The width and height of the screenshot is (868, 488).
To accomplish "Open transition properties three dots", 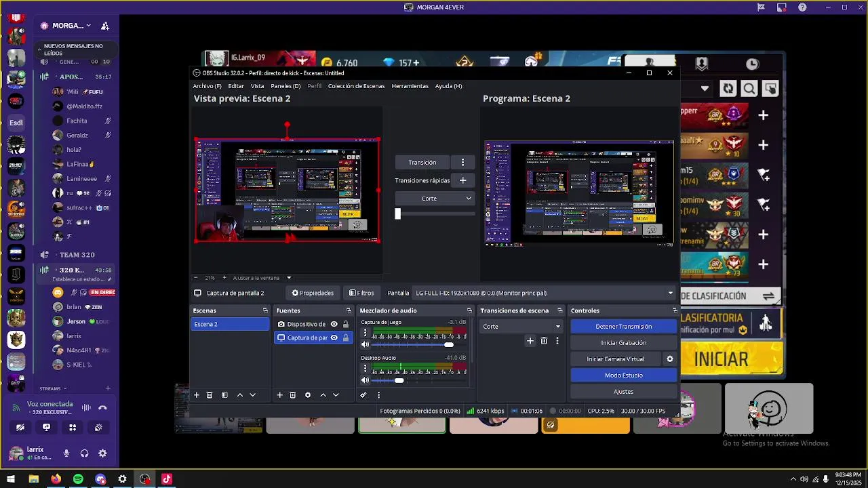I will click(557, 341).
